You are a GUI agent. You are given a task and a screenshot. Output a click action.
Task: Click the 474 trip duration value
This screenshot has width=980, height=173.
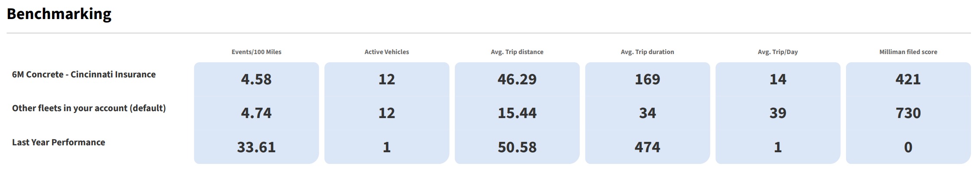[647, 147]
